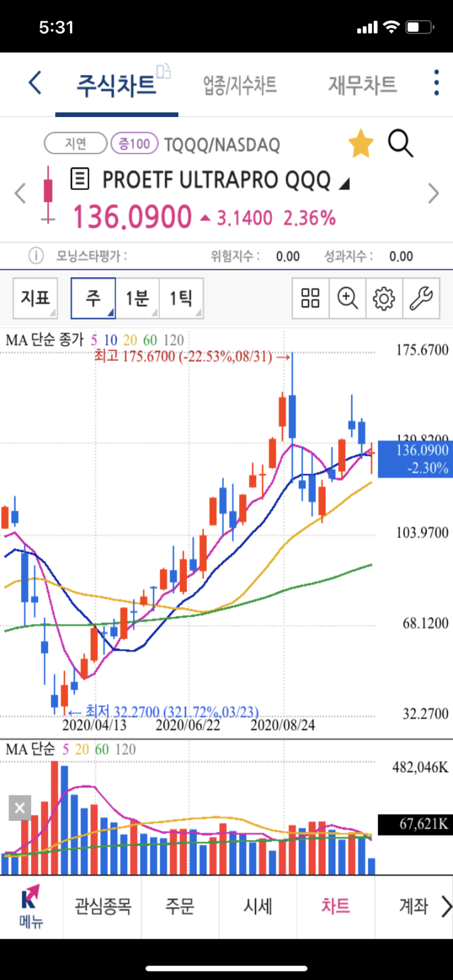Tap the 최저 32.2700 low-price label

tap(163, 711)
